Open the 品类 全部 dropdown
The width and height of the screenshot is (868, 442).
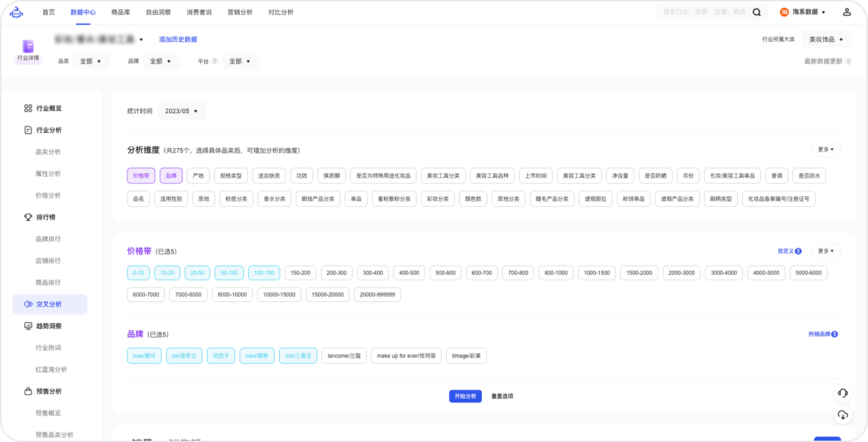(91, 61)
